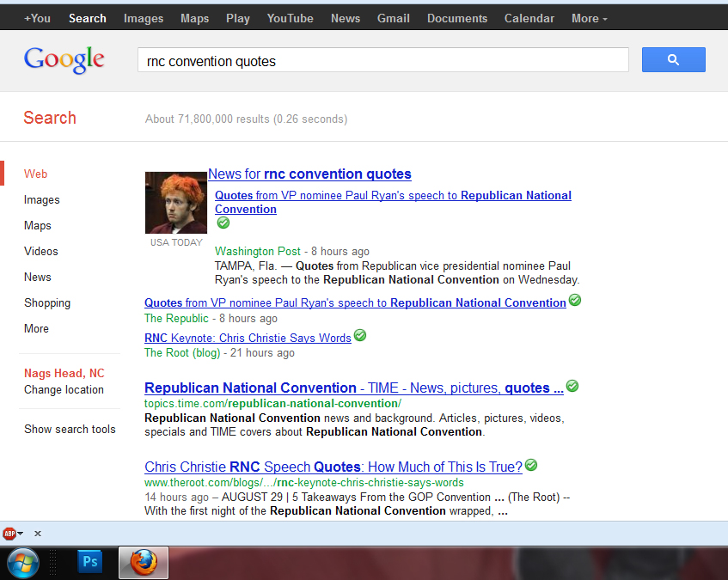728x580 pixels.
Task: Filter results by Shopping in sidebar
Action: [47, 303]
